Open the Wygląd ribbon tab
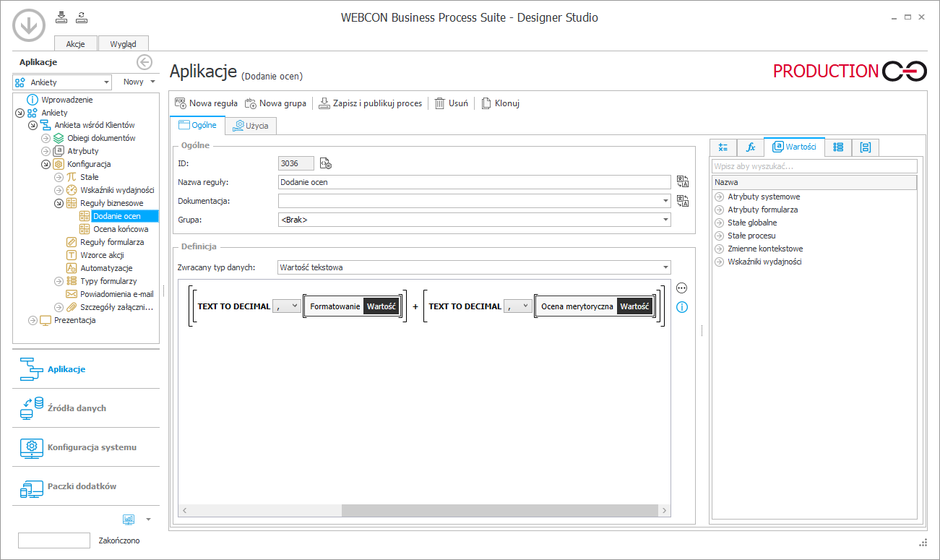Screen dimensions: 940x560 (x=123, y=43)
